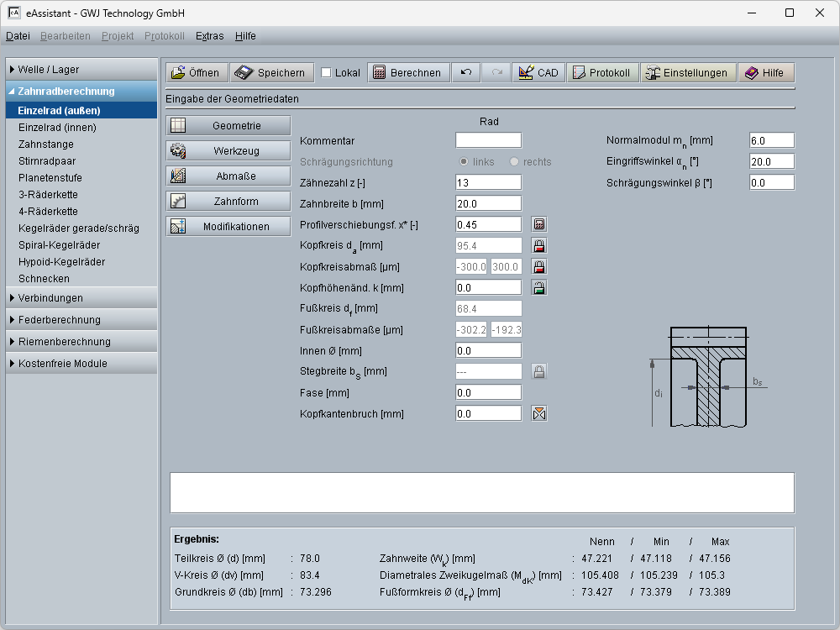This screenshot has width=840, height=630.
Task: Open Einstellungen in the toolbar
Action: (x=688, y=73)
